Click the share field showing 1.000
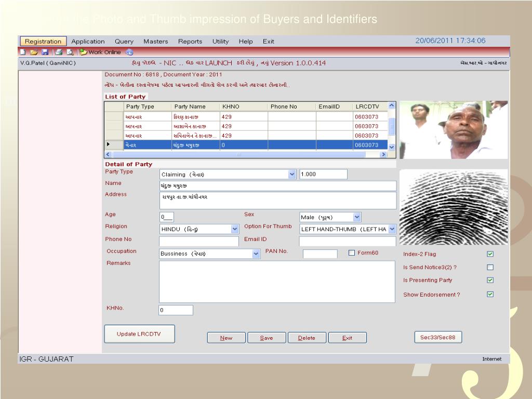Screen dimensions: 532x399 323,175
